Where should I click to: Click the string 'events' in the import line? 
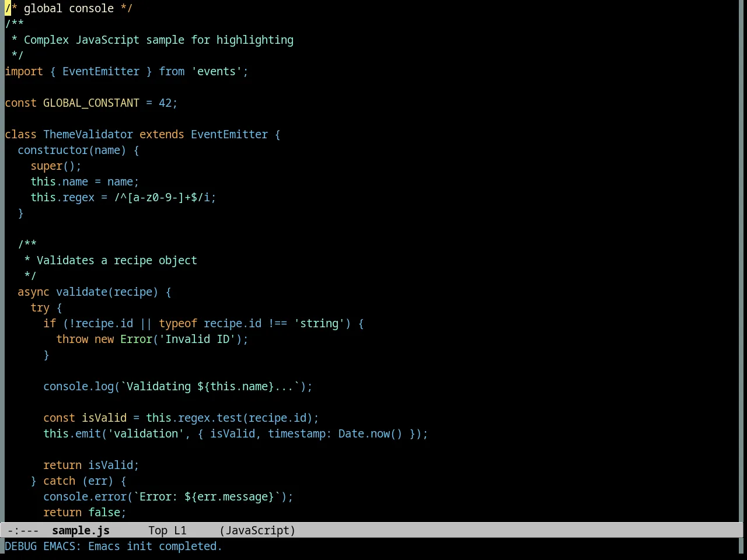click(217, 71)
